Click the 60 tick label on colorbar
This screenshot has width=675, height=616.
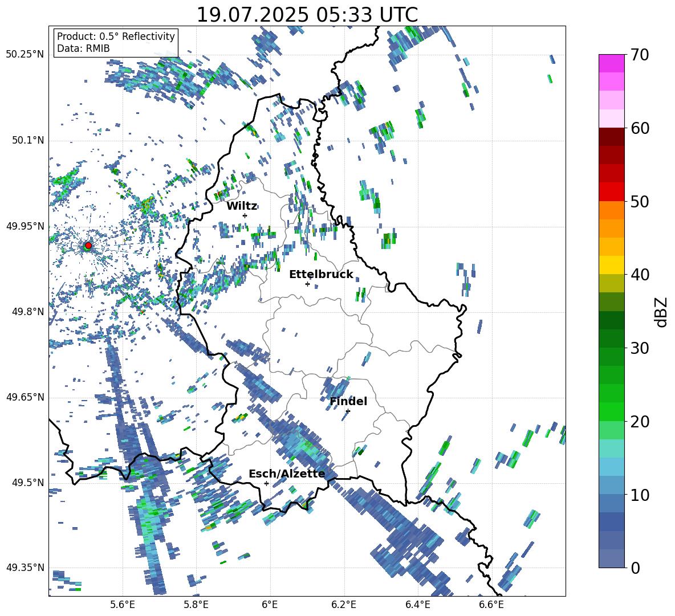(x=640, y=128)
